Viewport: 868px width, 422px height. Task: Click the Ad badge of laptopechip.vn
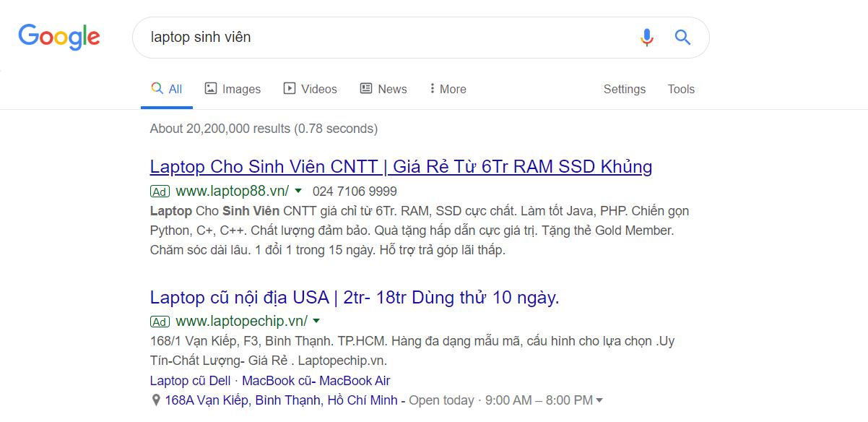(160, 322)
